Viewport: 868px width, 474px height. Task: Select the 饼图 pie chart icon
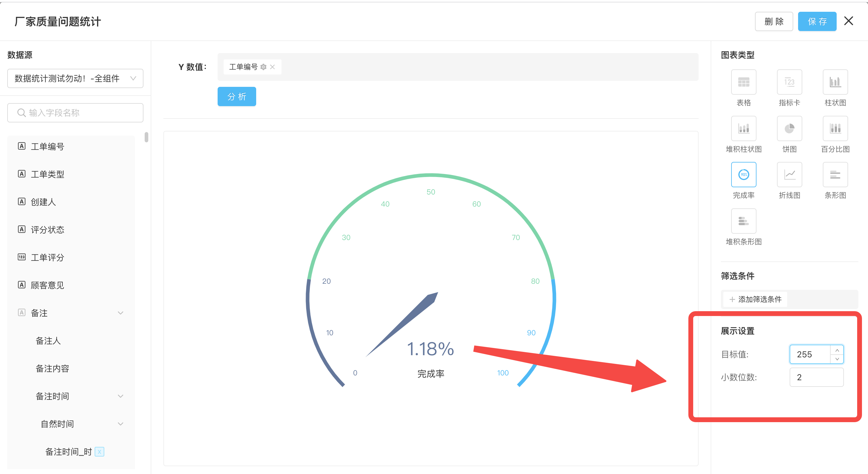[x=789, y=128]
